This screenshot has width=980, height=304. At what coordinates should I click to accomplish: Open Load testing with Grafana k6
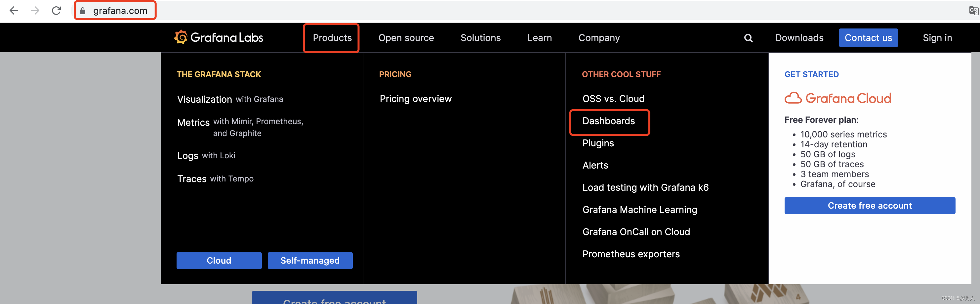(x=645, y=187)
